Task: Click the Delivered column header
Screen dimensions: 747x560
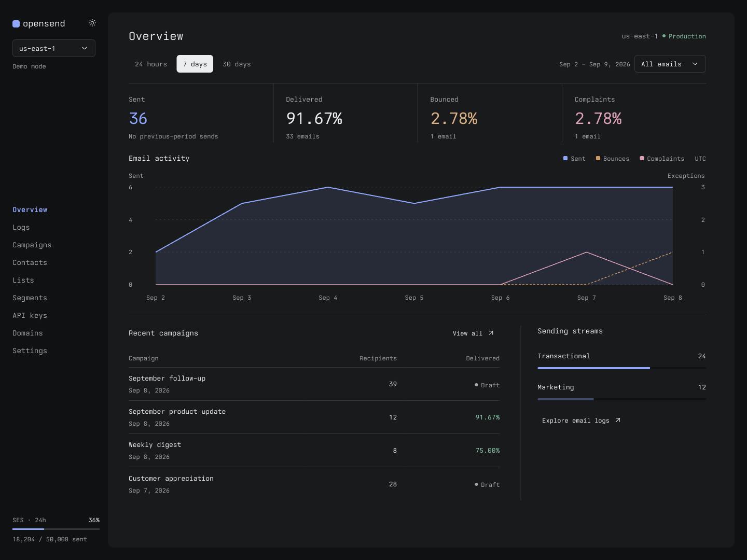Action: (x=482, y=358)
